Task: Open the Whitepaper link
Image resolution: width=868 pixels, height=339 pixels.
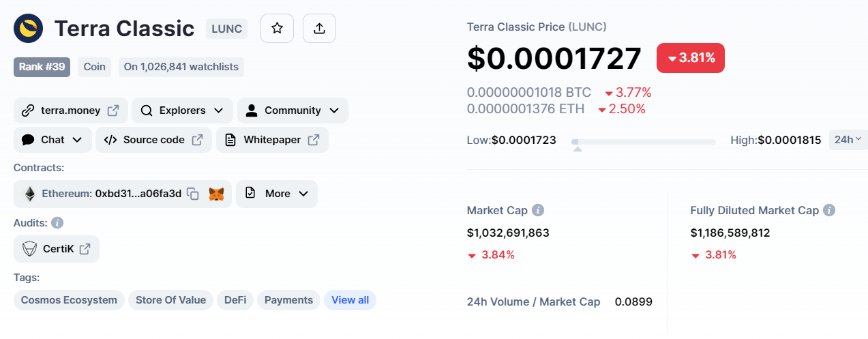Action: coord(272,140)
